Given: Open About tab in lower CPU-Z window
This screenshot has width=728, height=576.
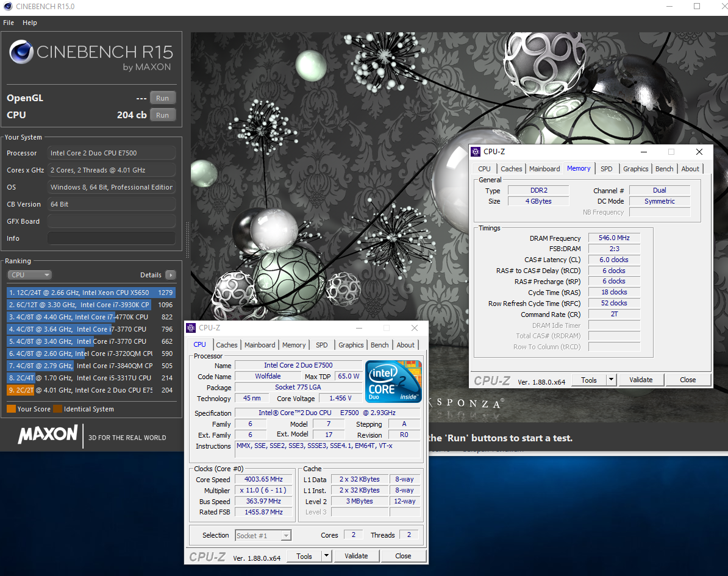Looking at the screenshot, I should tap(405, 345).
